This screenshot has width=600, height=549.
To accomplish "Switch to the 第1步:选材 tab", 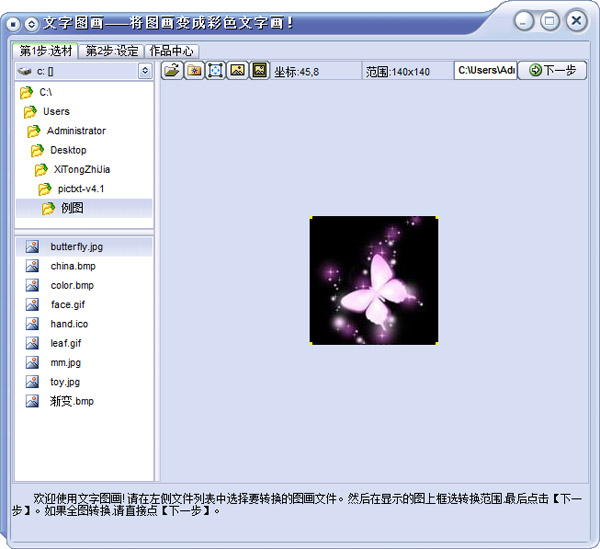I will (x=45, y=51).
